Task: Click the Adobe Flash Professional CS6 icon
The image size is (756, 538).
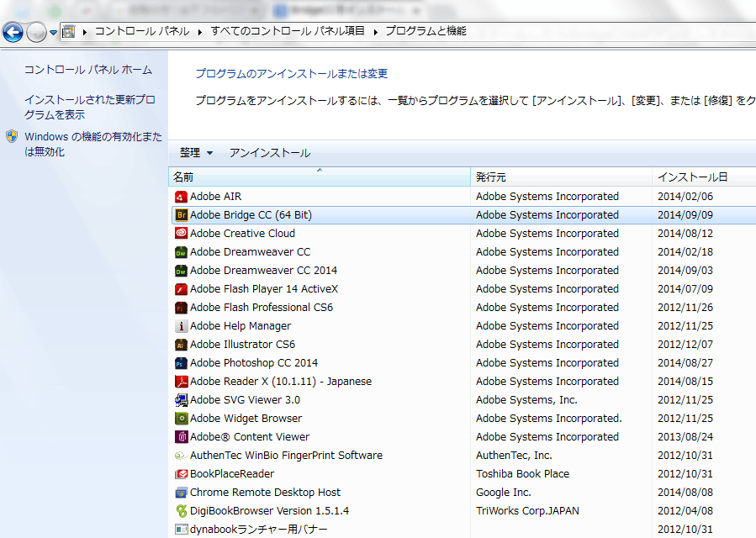Action: 181,308
